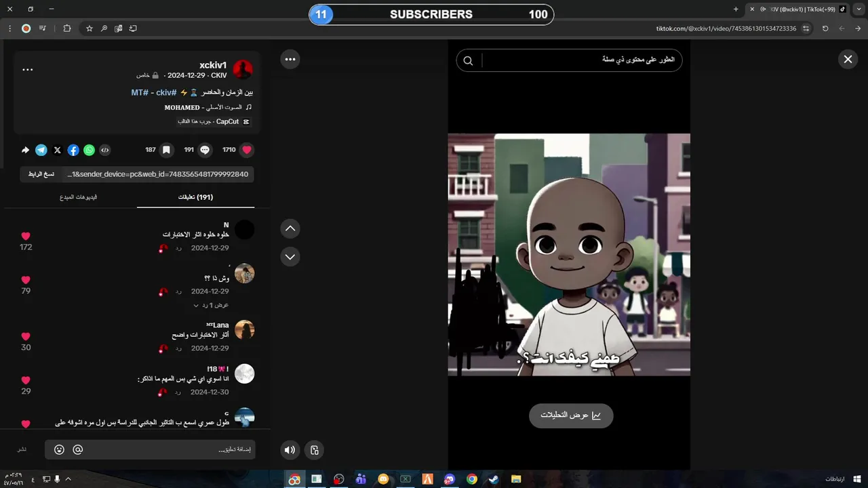
Task: Select the comments (191) tab
Action: pos(195,197)
